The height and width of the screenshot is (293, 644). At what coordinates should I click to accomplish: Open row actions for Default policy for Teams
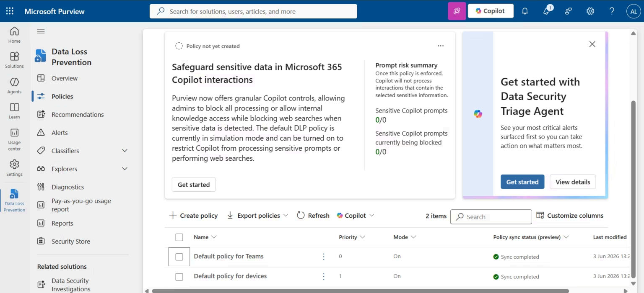point(324,257)
